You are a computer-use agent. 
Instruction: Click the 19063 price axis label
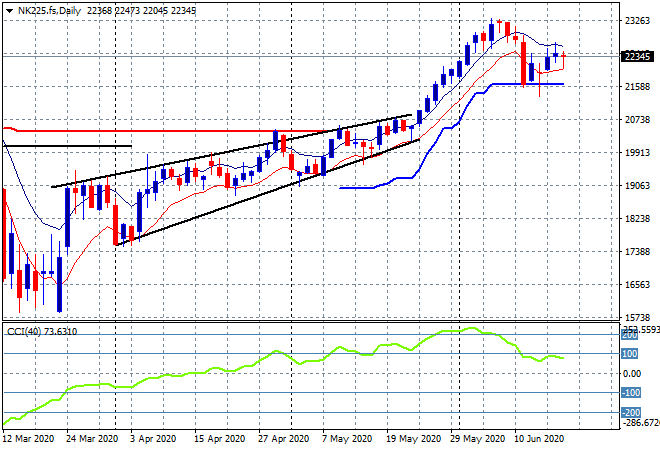coord(637,186)
